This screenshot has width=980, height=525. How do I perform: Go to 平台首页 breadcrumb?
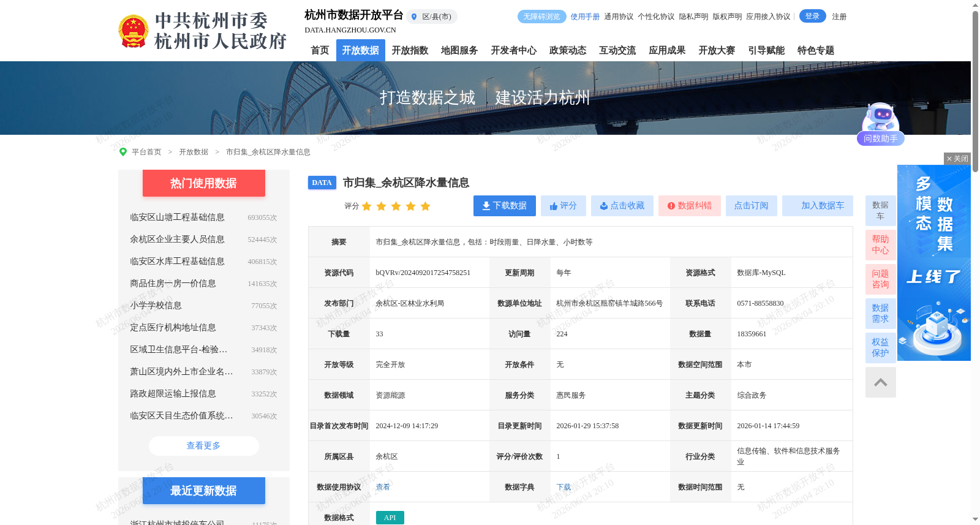(x=146, y=152)
